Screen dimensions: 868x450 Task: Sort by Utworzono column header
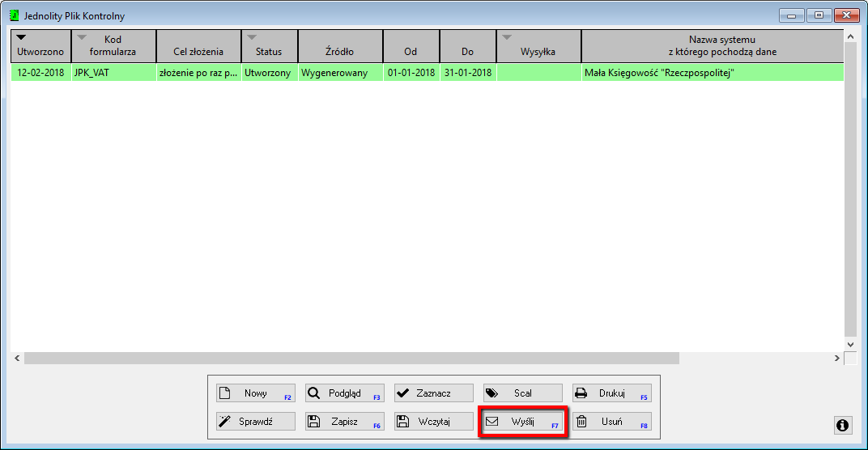40,51
